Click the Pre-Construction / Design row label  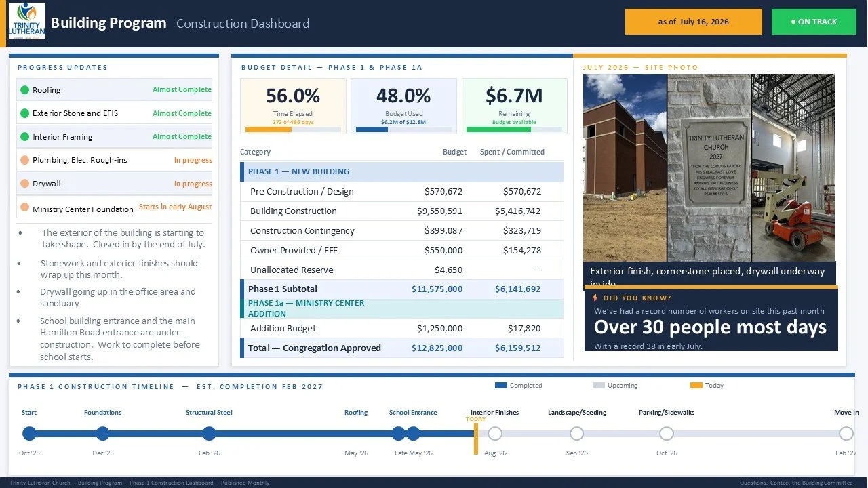302,192
